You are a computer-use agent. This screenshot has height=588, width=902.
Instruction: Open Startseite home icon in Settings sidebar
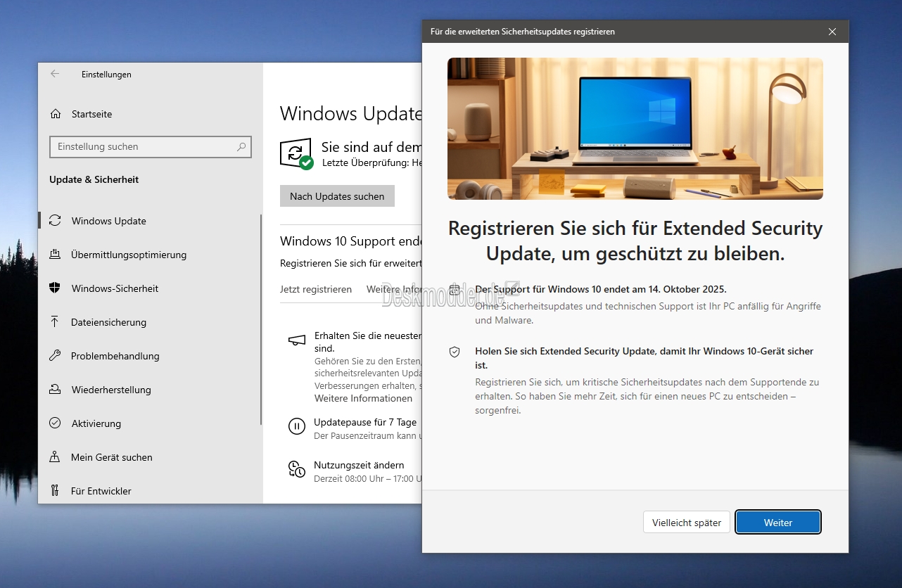[56, 114]
